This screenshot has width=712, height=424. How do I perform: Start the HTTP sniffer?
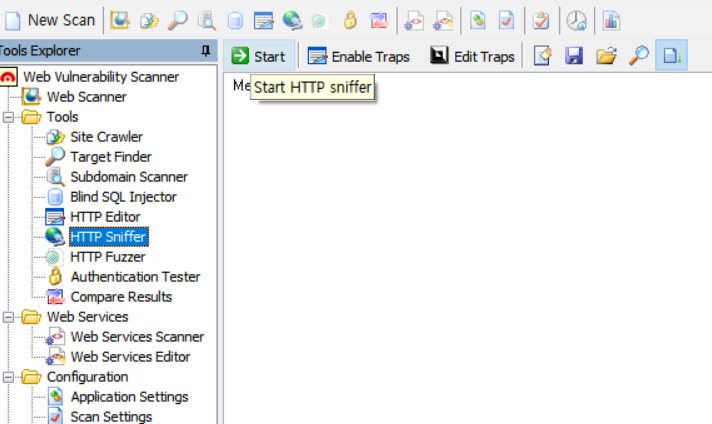259,56
